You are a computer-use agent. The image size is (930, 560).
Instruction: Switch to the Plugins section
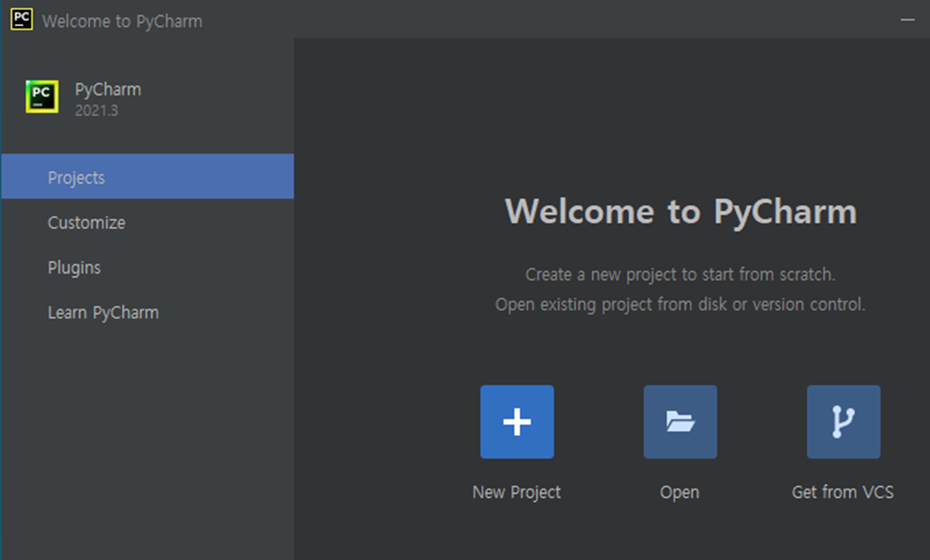coord(147,267)
